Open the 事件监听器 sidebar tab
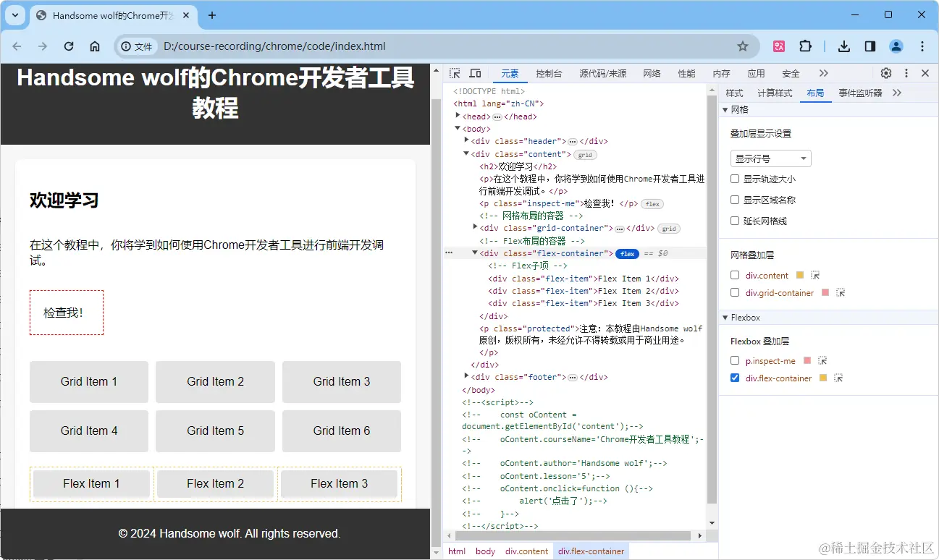The image size is (939, 560). tap(860, 93)
